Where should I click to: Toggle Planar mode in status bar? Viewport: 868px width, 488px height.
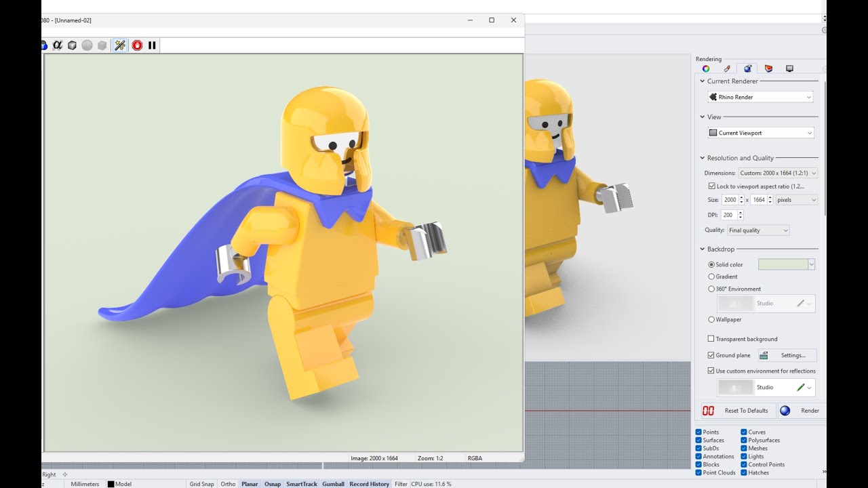(x=250, y=484)
